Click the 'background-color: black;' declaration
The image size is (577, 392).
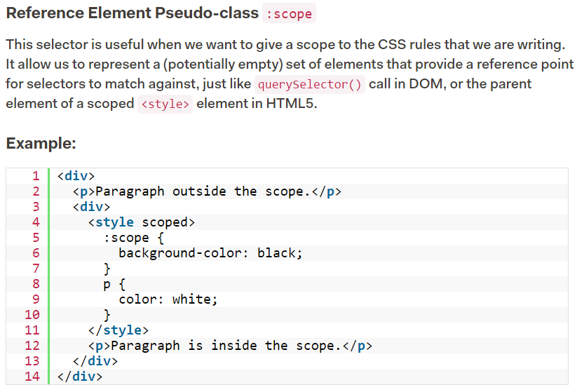point(210,253)
